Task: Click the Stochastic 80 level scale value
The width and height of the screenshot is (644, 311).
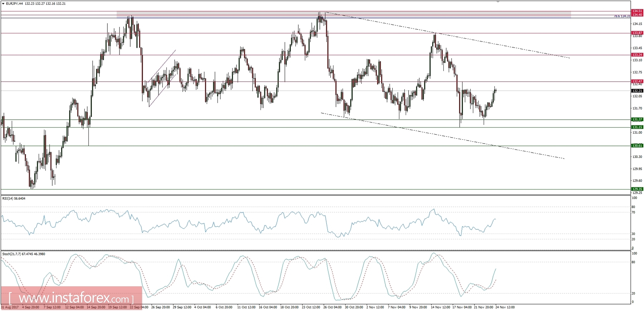Action: click(633, 262)
